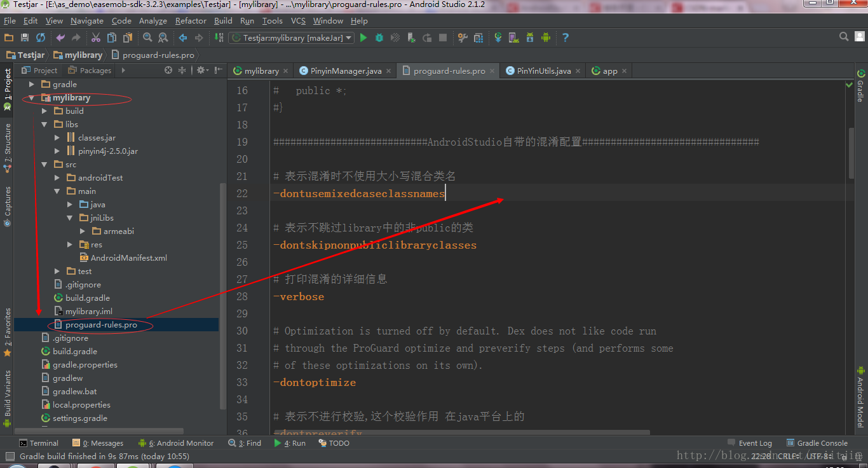This screenshot has width=868, height=468.
Task: Navigate back with the blue arrow
Action: coord(183,38)
